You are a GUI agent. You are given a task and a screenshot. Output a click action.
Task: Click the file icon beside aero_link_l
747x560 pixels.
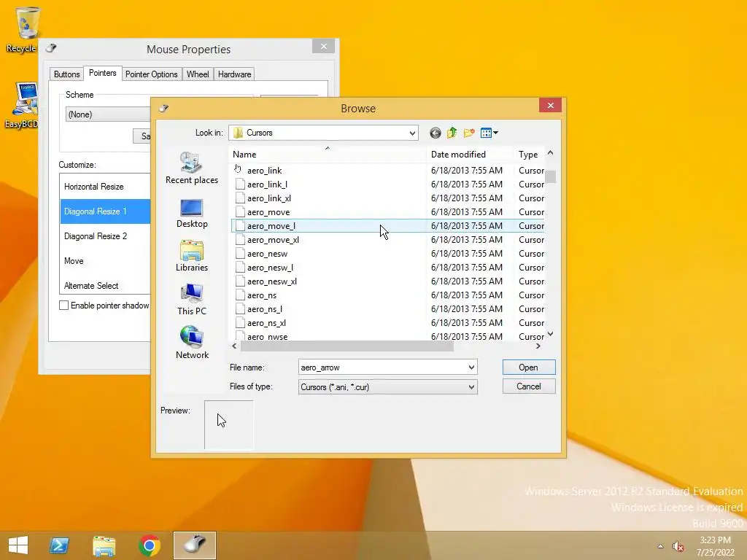[x=240, y=184]
